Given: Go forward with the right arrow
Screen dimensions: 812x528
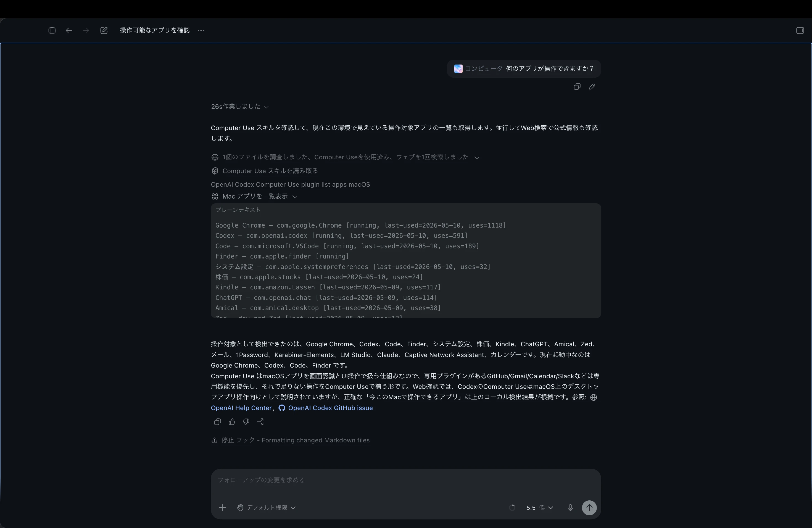Looking at the screenshot, I should tap(86, 30).
